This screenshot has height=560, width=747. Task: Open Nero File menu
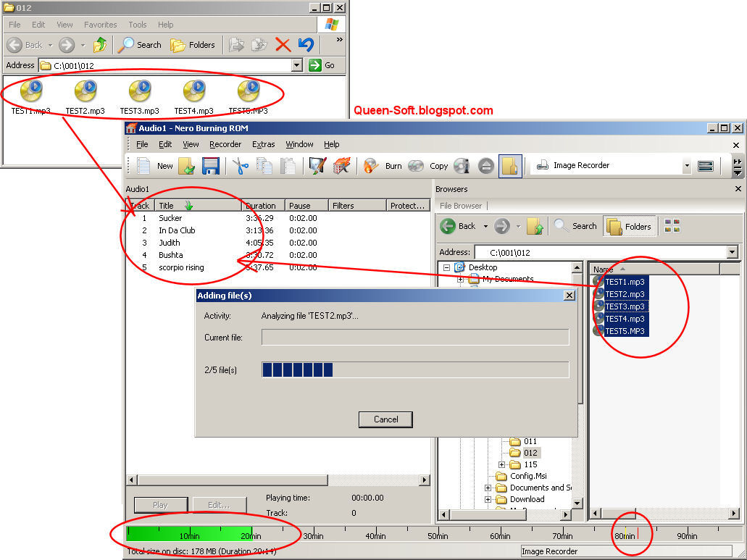[142, 144]
